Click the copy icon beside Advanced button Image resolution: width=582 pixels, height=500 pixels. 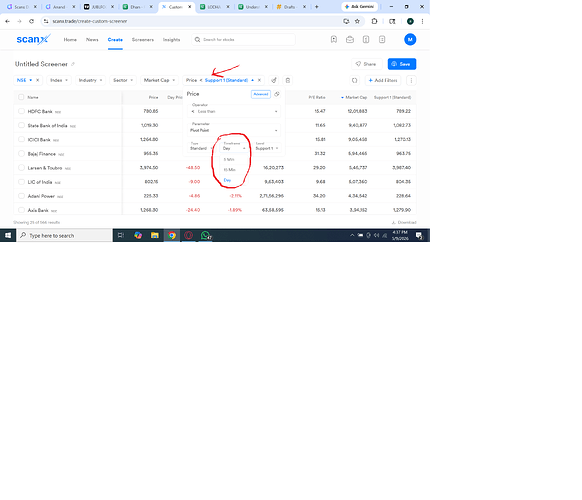pos(277,94)
